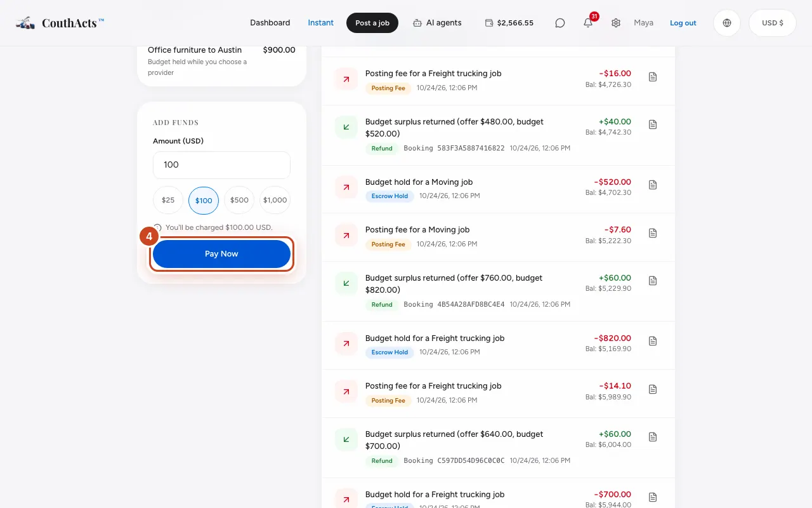The image size is (812, 508).
Task: Click the Amount (USD) input field
Action: pyautogui.click(x=221, y=164)
